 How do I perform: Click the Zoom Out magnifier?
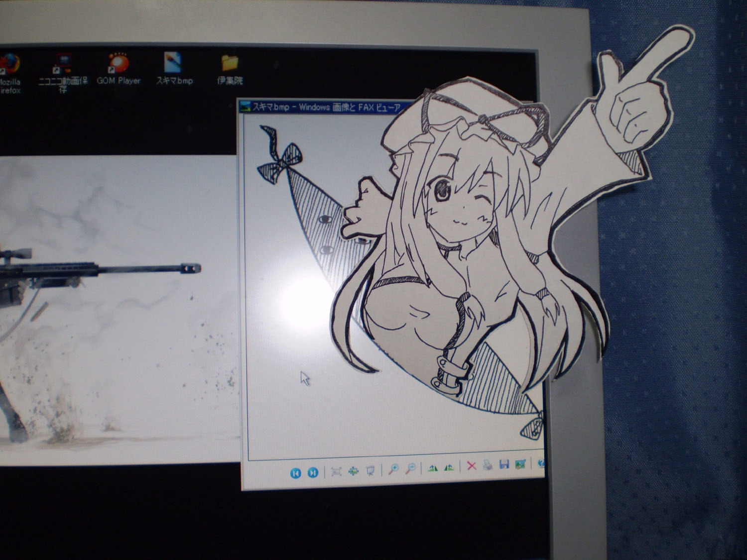coord(411,468)
